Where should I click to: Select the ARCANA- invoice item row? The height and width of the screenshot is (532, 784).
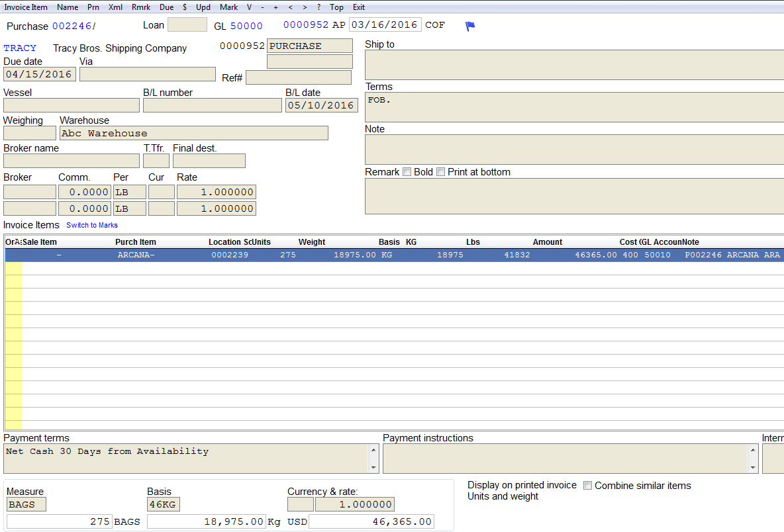point(395,255)
